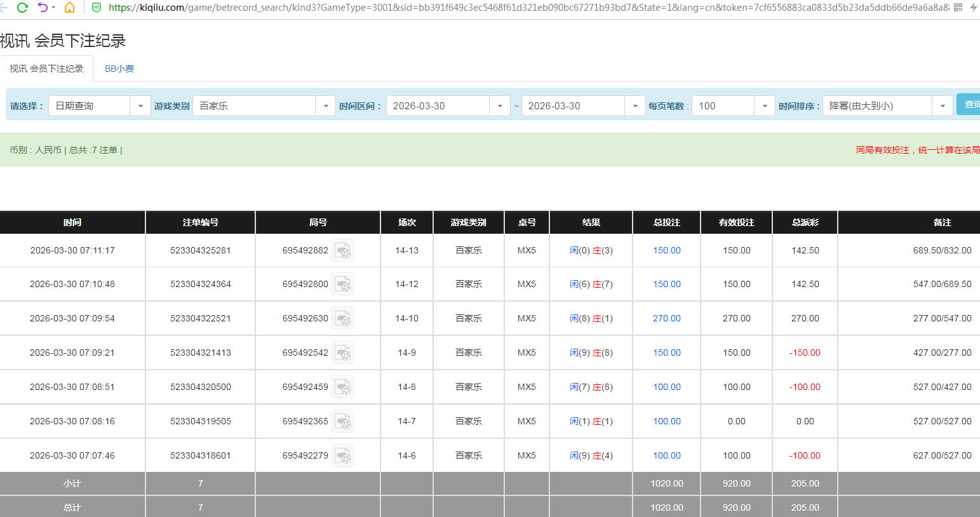Click the QR code icon in address bar

(x=958, y=8)
